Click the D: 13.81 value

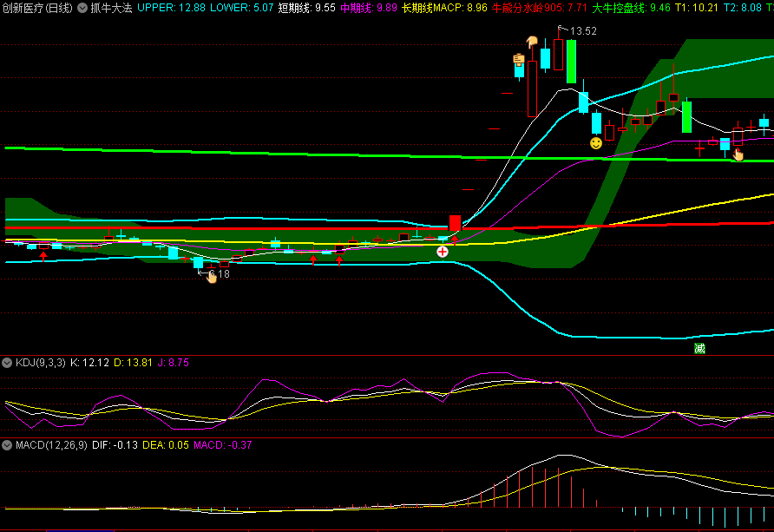coord(134,363)
